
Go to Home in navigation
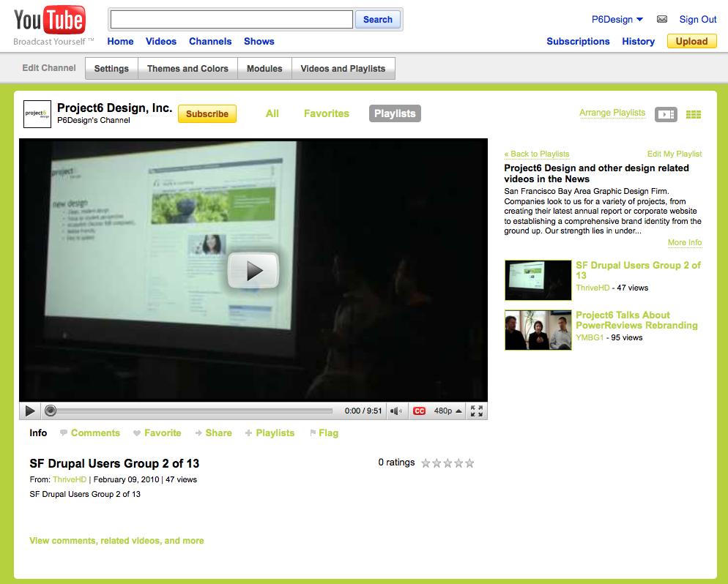point(120,41)
